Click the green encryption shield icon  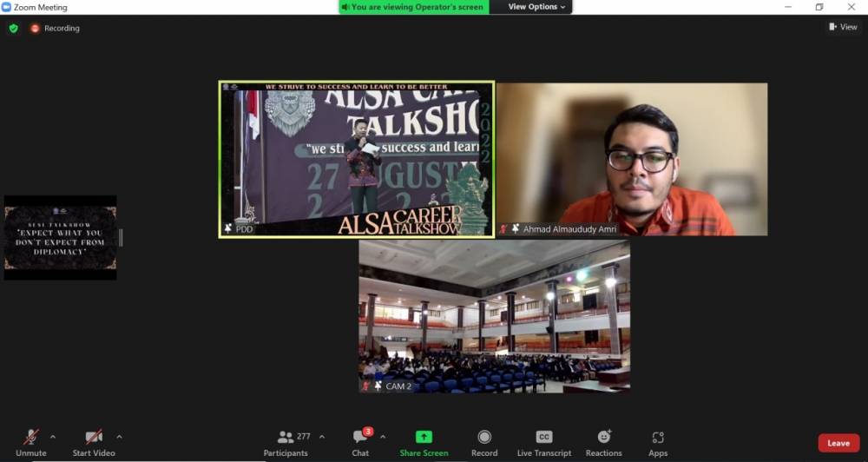point(13,28)
